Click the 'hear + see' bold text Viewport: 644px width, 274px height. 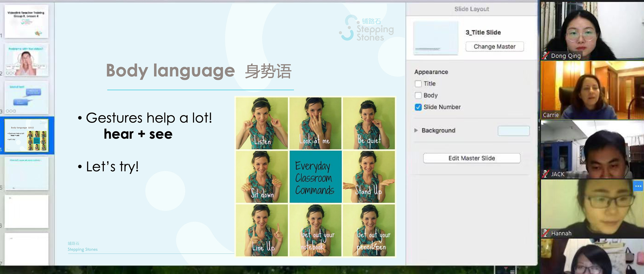click(138, 134)
